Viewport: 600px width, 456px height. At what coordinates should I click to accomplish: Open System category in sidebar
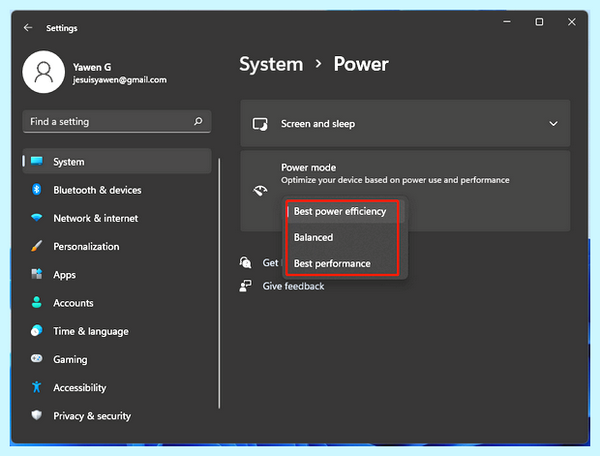(x=117, y=161)
